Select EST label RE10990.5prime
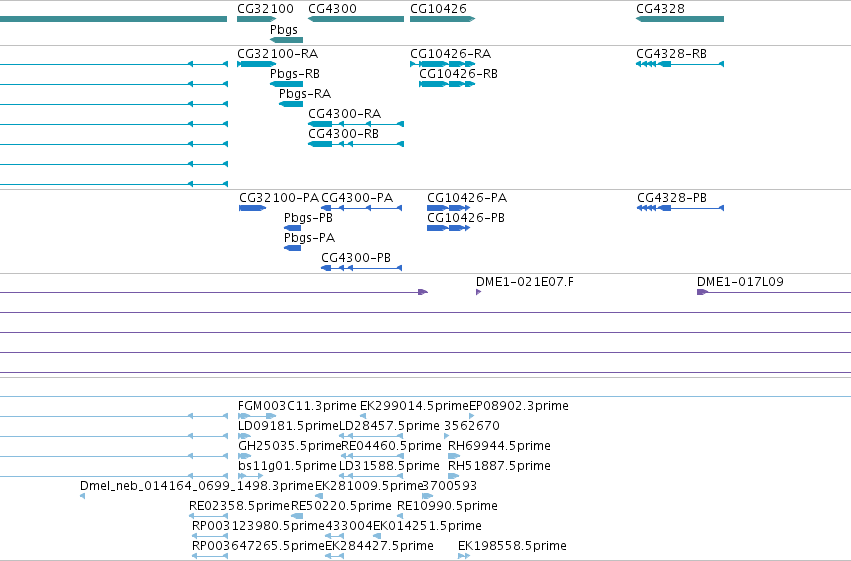 tap(447, 506)
